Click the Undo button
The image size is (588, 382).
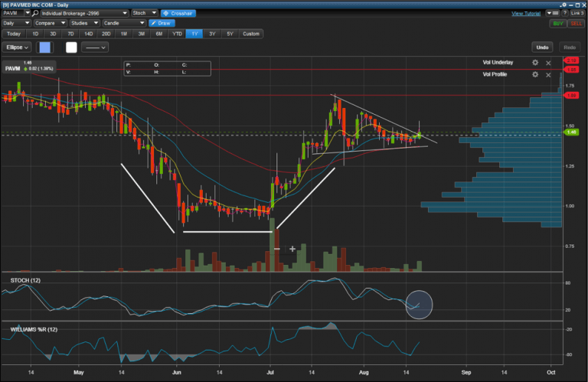(x=542, y=47)
